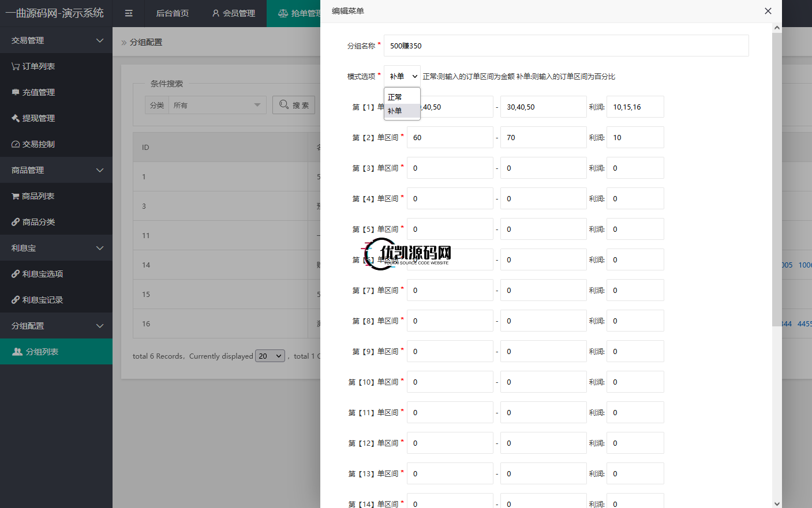Click the users icon beside 分组列表
This screenshot has height=508, width=812.
pos(17,352)
